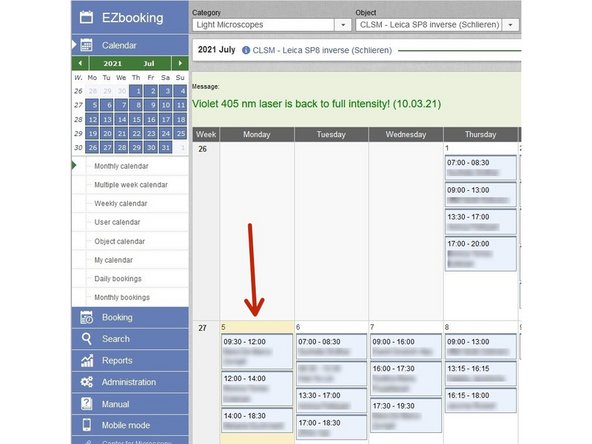The height and width of the screenshot is (444, 592).
Task: Open Thursday 1 booking 09:00 - 13:00
Action: 481,195
